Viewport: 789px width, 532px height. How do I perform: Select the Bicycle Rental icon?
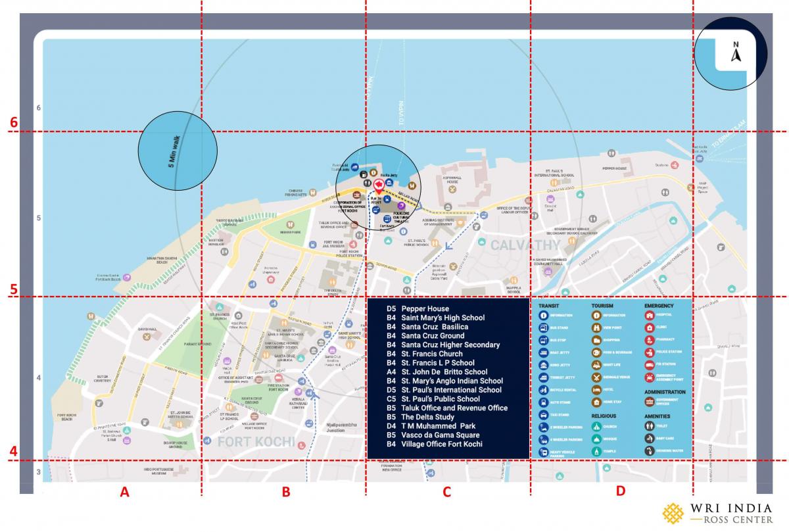click(543, 389)
